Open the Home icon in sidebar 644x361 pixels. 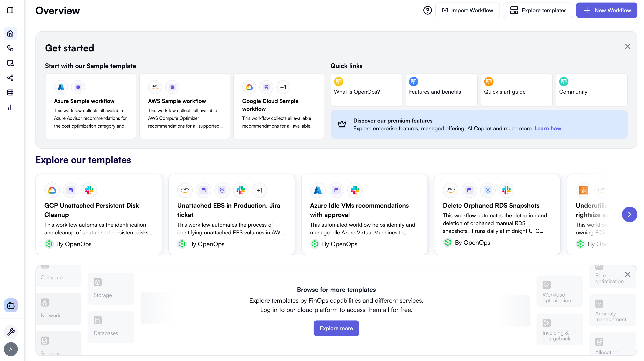[10, 33]
